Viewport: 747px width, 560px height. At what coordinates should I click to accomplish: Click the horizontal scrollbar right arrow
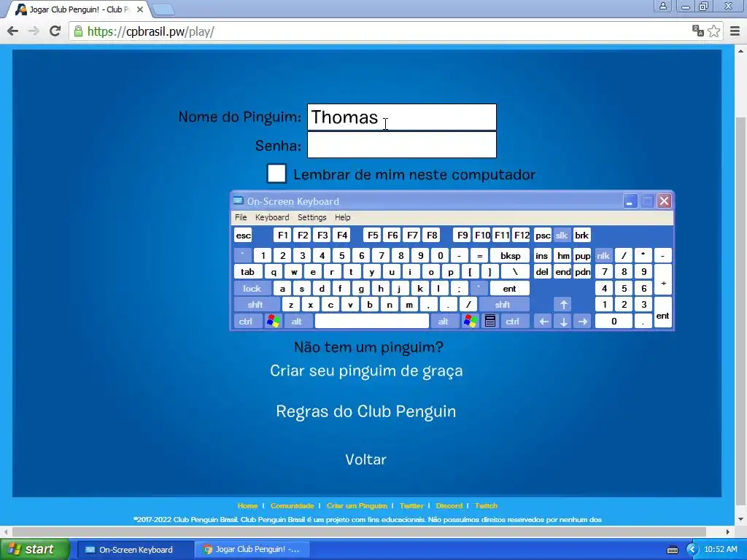point(728,532)
